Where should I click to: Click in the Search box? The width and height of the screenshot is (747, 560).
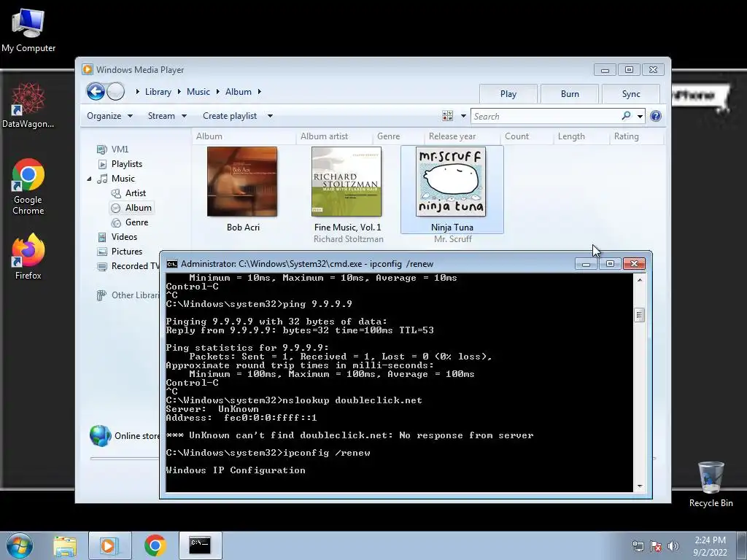(x=546, y=116)
